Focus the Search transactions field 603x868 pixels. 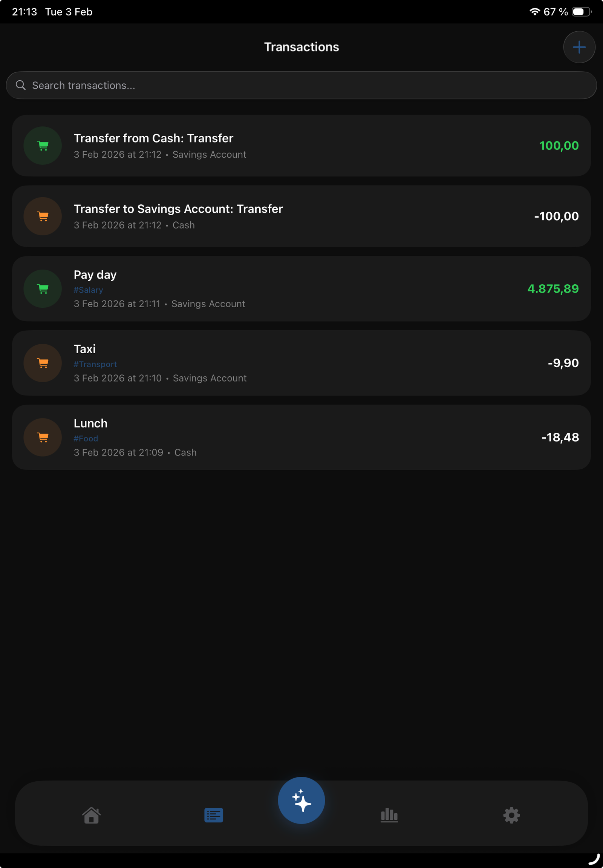pyautogui.click(x=302, y=86)
